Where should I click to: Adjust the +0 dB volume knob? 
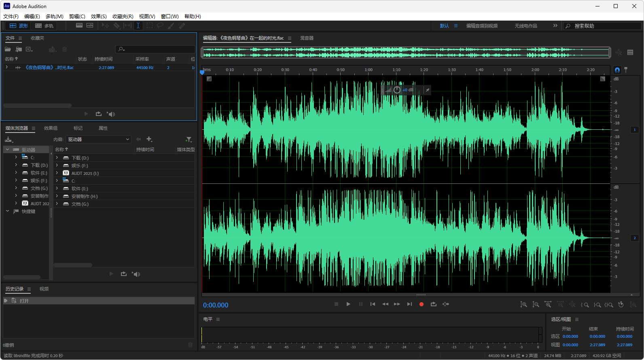pyautogui.click(x=397, y=90)
